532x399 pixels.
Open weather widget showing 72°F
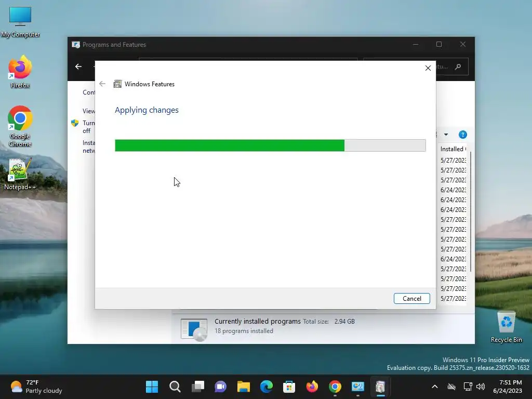(36, 387)
